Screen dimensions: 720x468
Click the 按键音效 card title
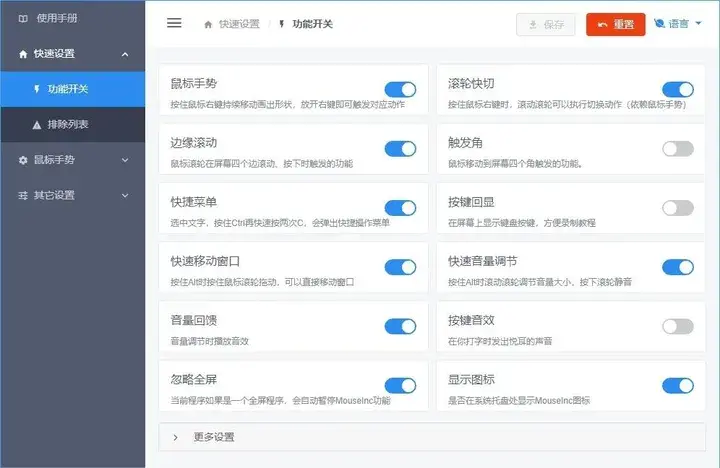pos(471,321)
